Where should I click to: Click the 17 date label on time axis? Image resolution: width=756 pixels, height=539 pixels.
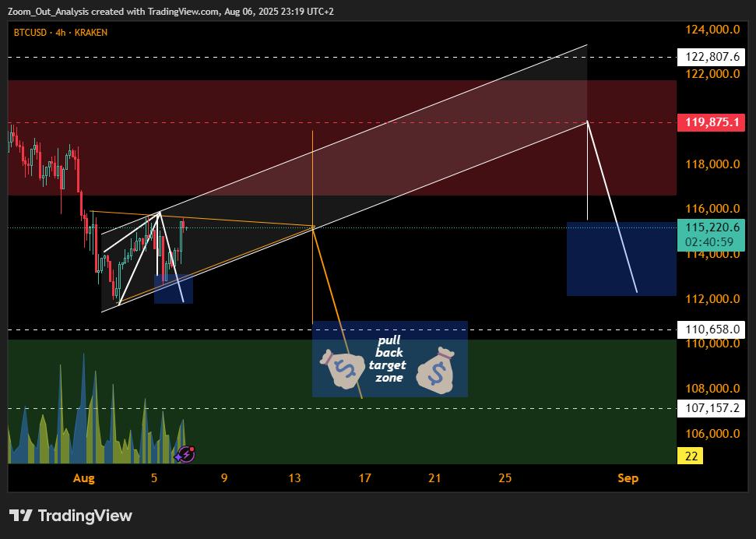(x=365, y=478)
